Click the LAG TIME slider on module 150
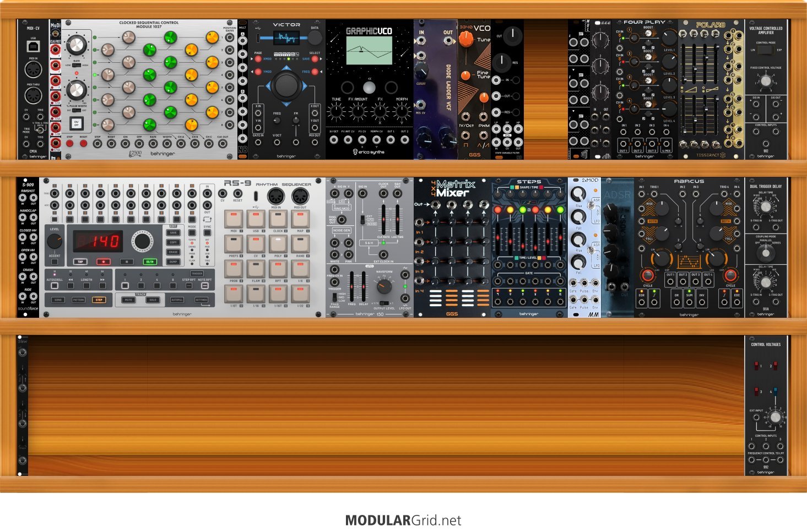807x532 pixels. [x=397, y=219]
